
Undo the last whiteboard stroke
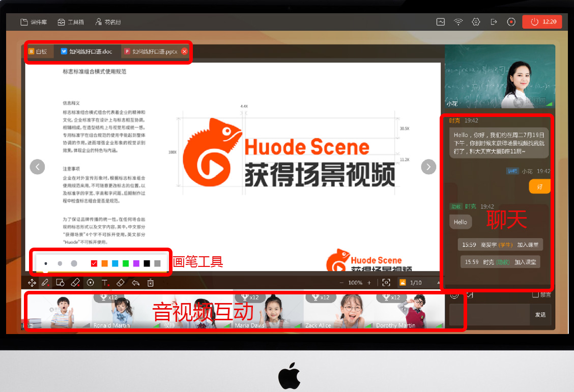point(135,283)
